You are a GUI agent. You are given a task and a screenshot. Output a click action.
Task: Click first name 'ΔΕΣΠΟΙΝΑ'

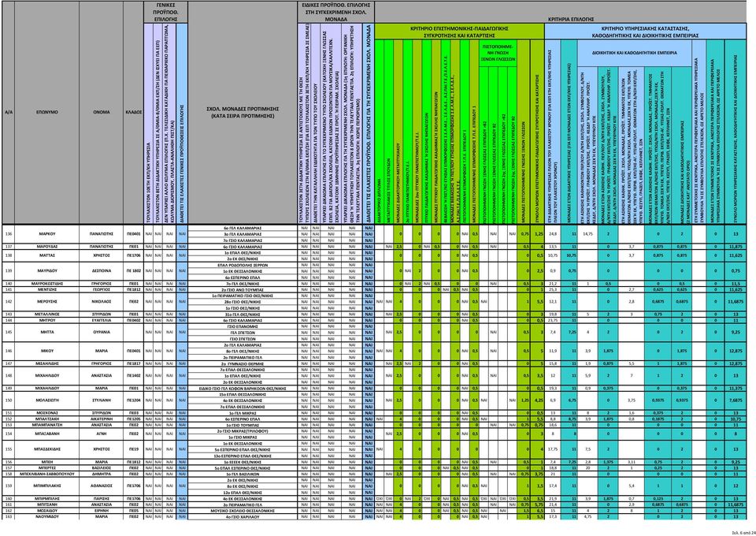point(102,270)
